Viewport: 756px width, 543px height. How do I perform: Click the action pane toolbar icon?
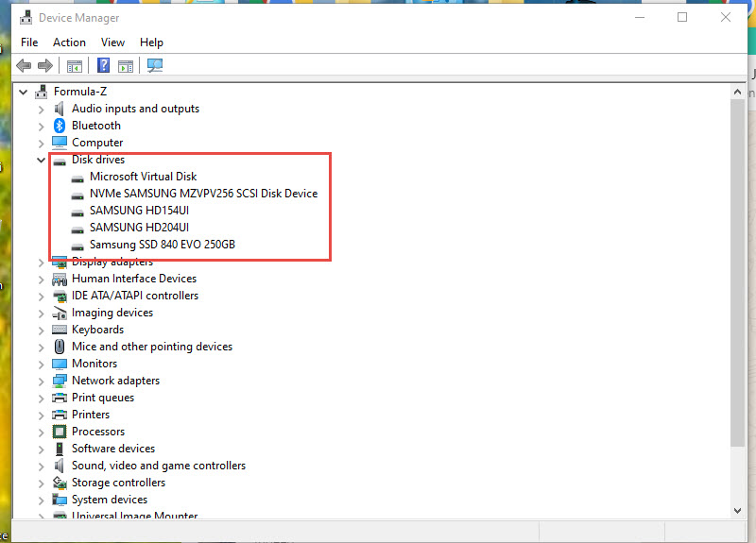pos(126,66)
